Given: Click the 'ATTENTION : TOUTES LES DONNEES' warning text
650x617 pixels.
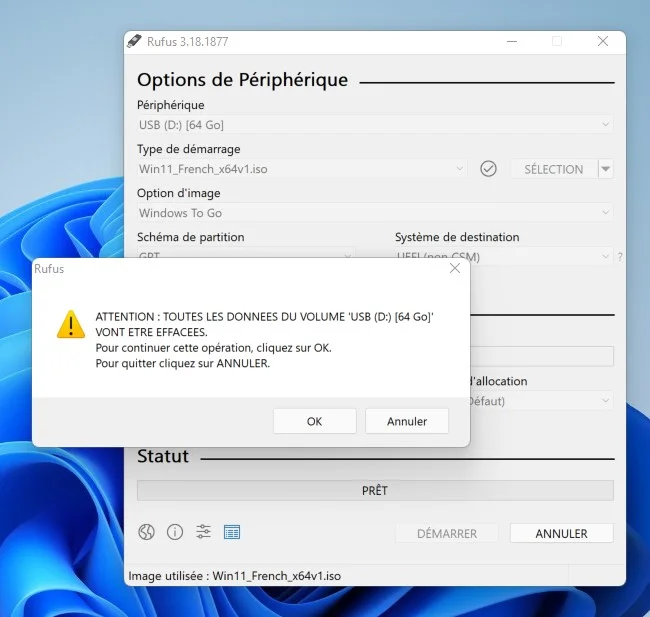Looking at the screenshot, I should point(264,324).
